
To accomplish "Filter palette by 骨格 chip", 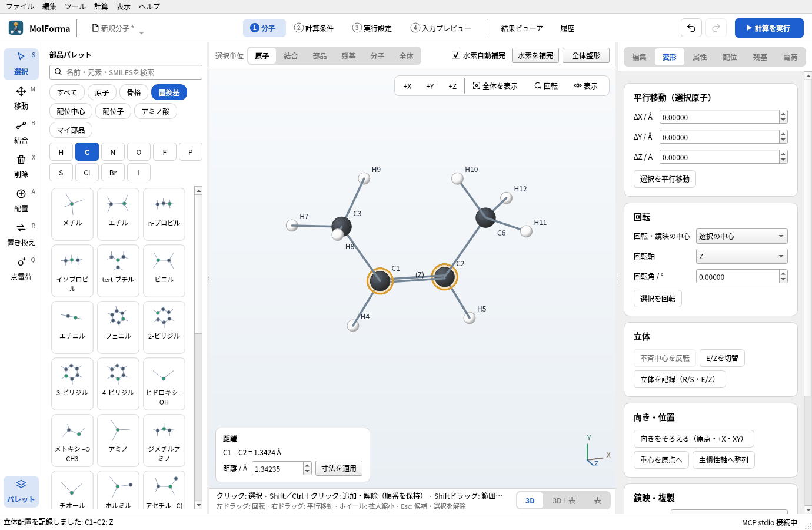I will tap(134, 92).
